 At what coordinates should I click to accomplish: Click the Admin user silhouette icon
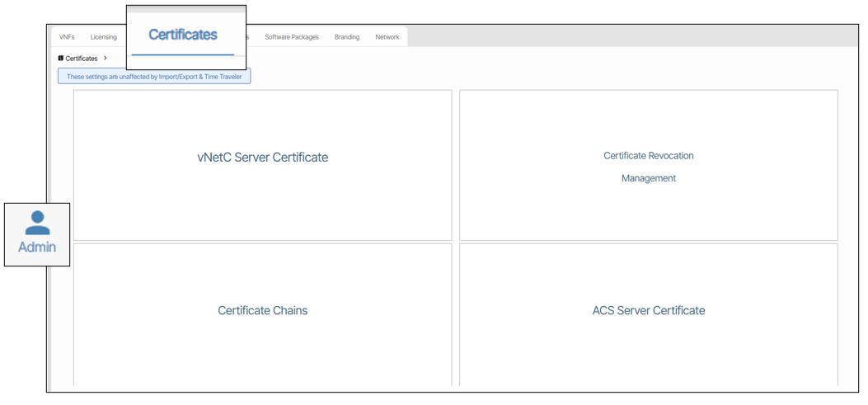click(x=37, y=223)
